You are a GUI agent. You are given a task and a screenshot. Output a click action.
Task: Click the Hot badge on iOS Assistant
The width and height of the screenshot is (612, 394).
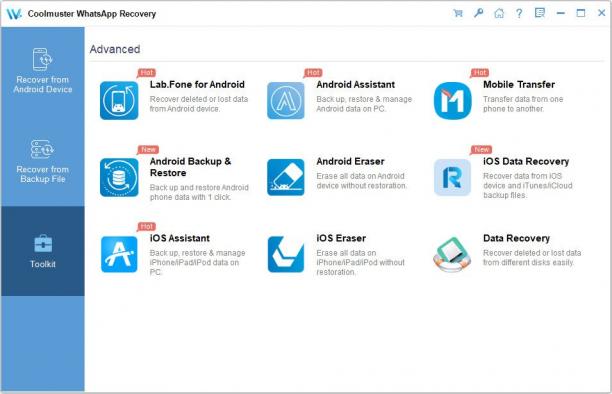[146, 226]
